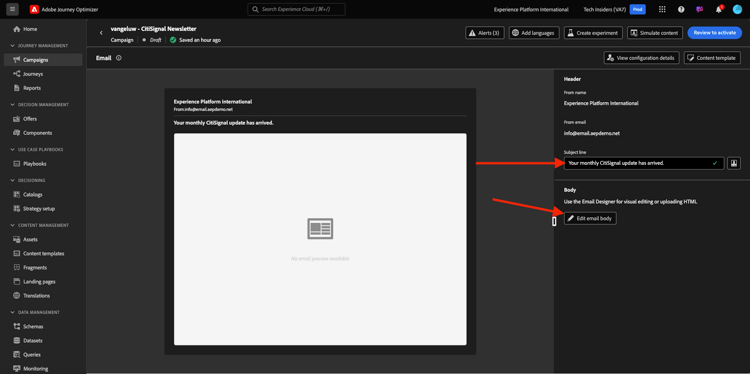Collapse the Decisioning section
Screen dimensions: 750x374
[x=12, y=180]
